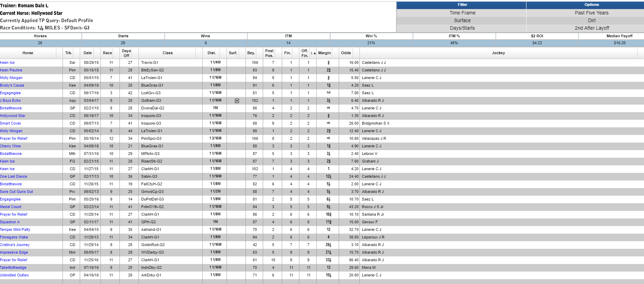This screenshot has width=644, height=284.
Task: Click the Time Frame filter row
Action: coord(462,13)
